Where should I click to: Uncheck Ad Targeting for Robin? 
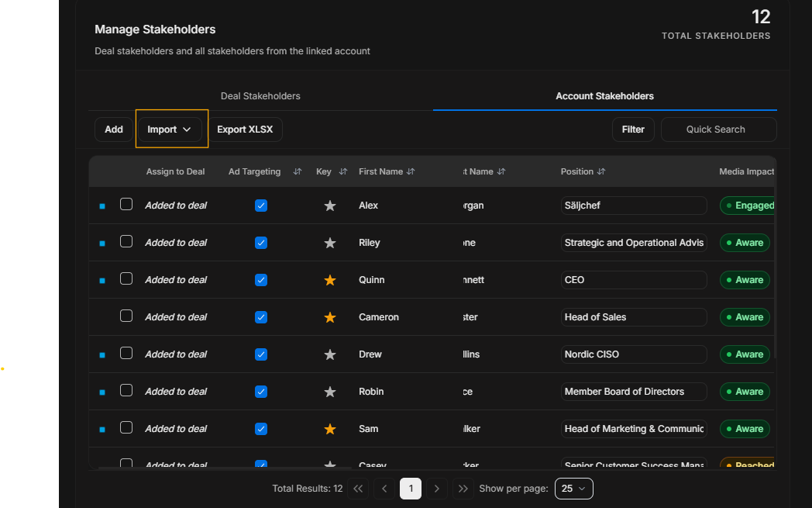point(261,392)
